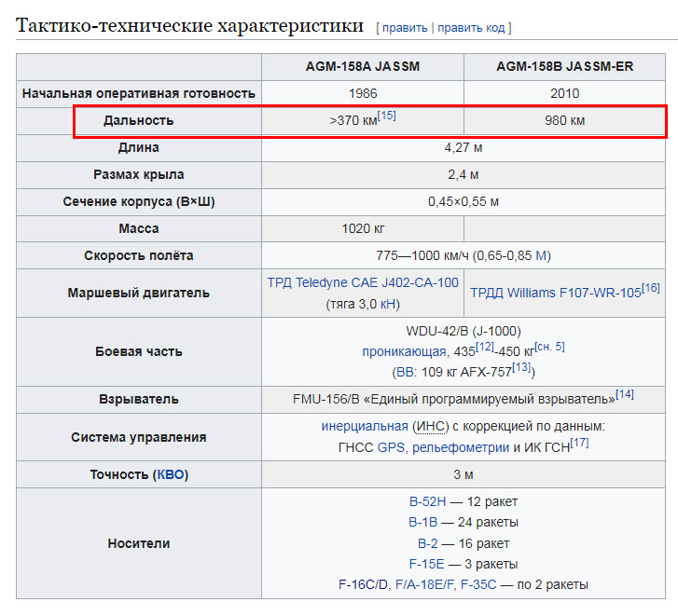678x616 pixels.
Task: Open footnote [14] after взрыватель
Action: 625,394
